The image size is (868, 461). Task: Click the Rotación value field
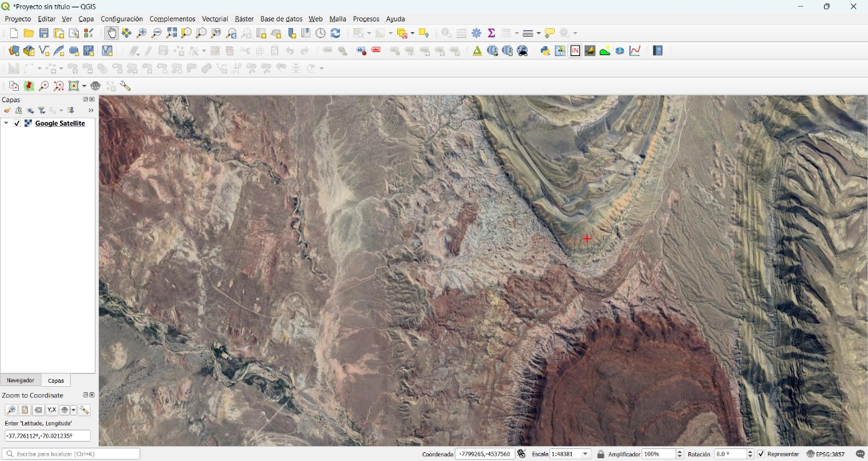pos(729,454)
